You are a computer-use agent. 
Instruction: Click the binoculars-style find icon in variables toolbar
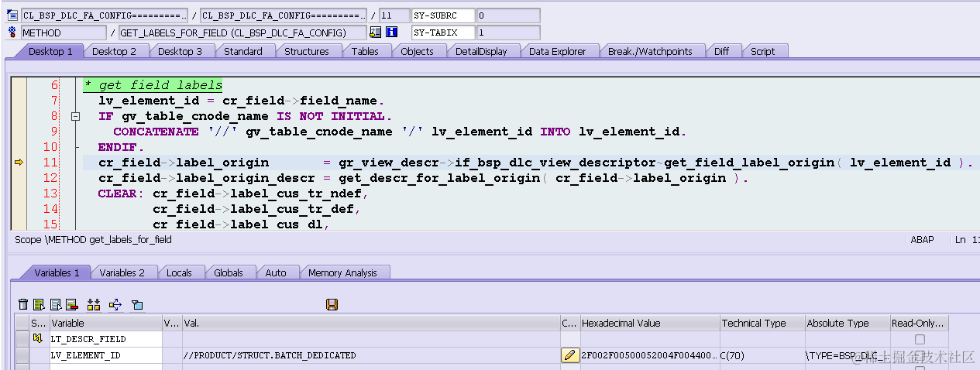point(95,305)
